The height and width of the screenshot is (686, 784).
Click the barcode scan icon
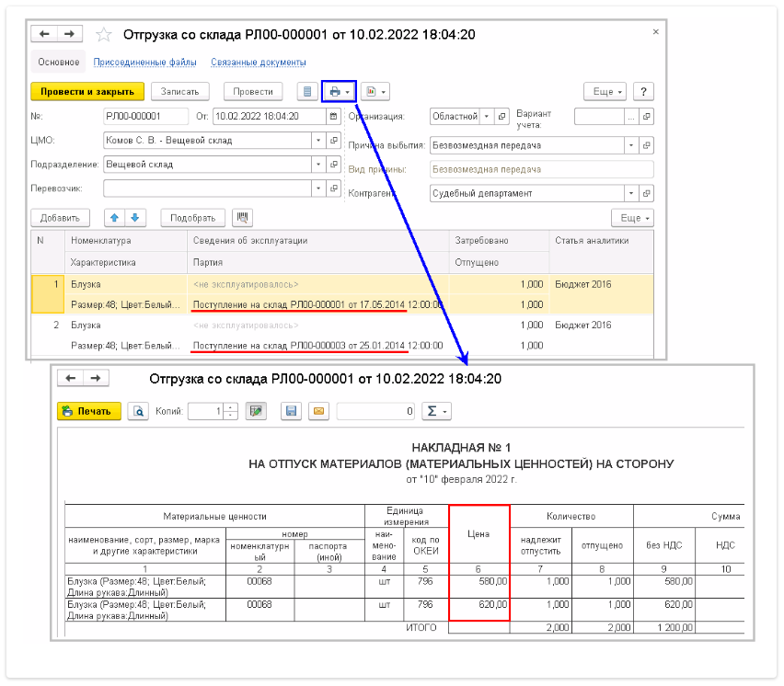[x=243, y=218]
